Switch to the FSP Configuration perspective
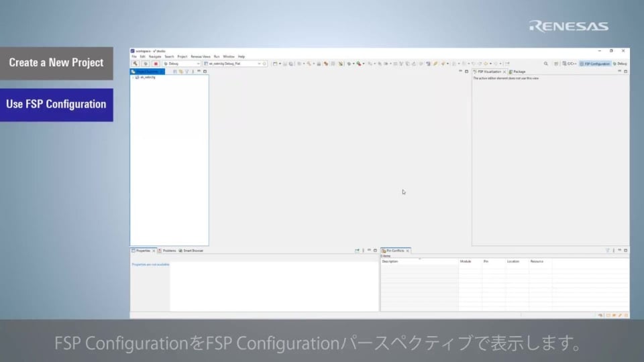The height and width of the screenshot is (362, 644). tap(595, 64)
